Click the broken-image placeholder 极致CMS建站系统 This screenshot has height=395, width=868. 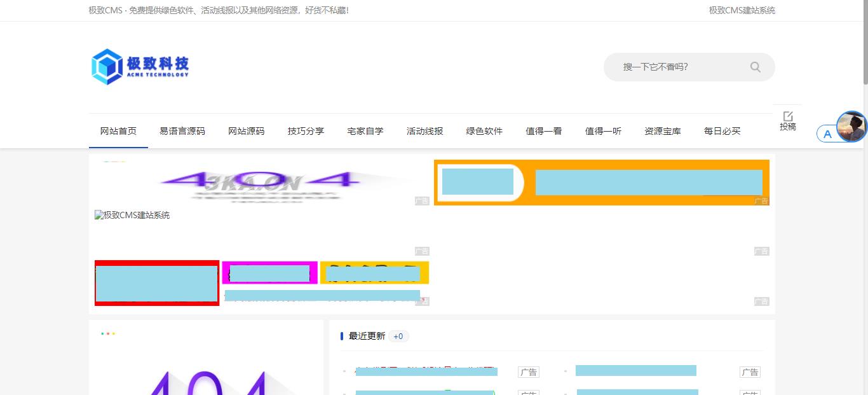pos(133,215)
